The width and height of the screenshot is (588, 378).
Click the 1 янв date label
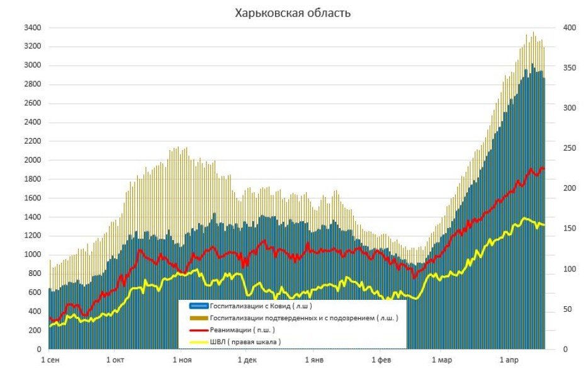point(314,360)
